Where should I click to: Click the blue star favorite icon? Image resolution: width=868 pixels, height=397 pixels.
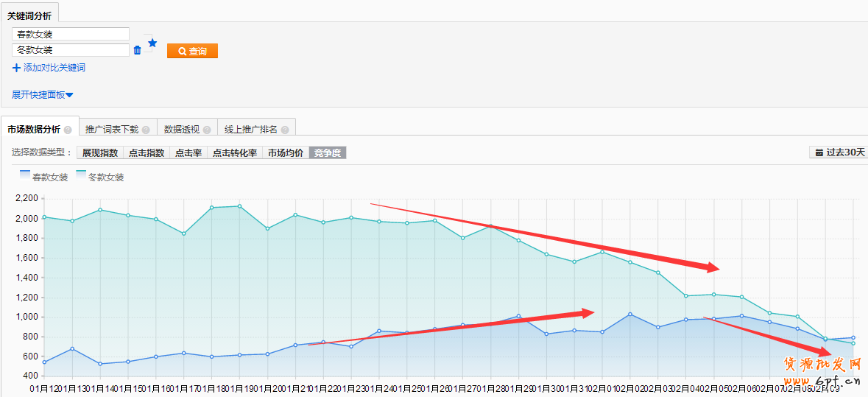tap(152, 43)
